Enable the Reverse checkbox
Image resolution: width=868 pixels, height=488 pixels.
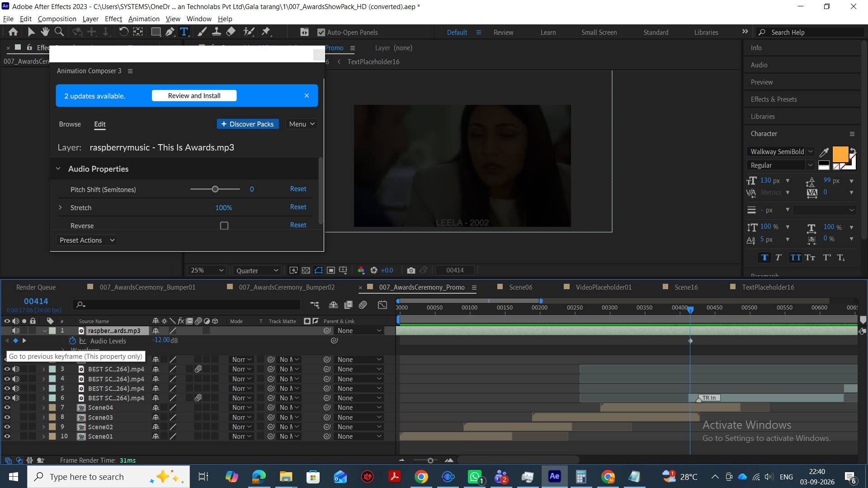(x=224, y=225)
